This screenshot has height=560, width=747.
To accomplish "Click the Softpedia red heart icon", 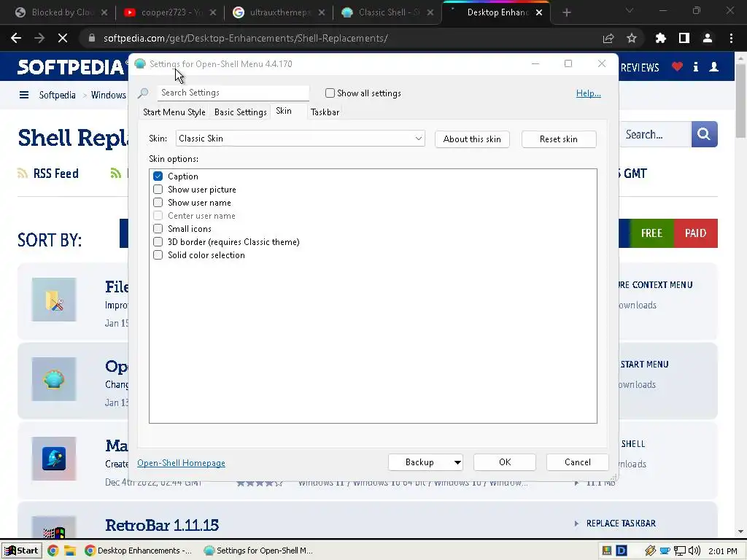I will point(677,67).
